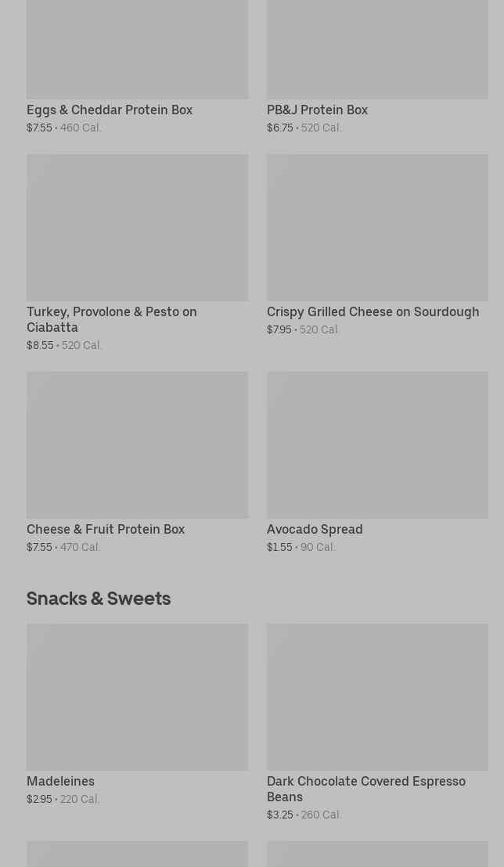504x867 pixels.
Task: Click the $2.95 Madeleines price line
Action: click(63, 800)
